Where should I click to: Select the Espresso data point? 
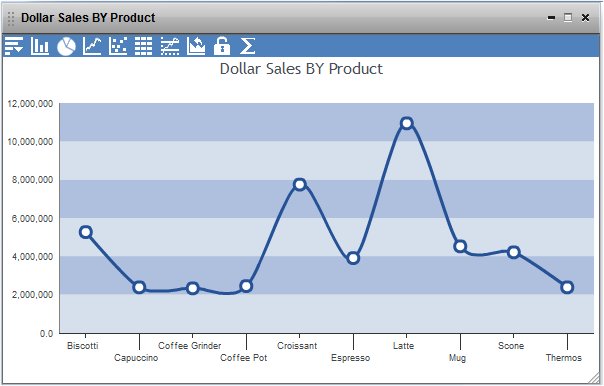(x=353, y=258)
